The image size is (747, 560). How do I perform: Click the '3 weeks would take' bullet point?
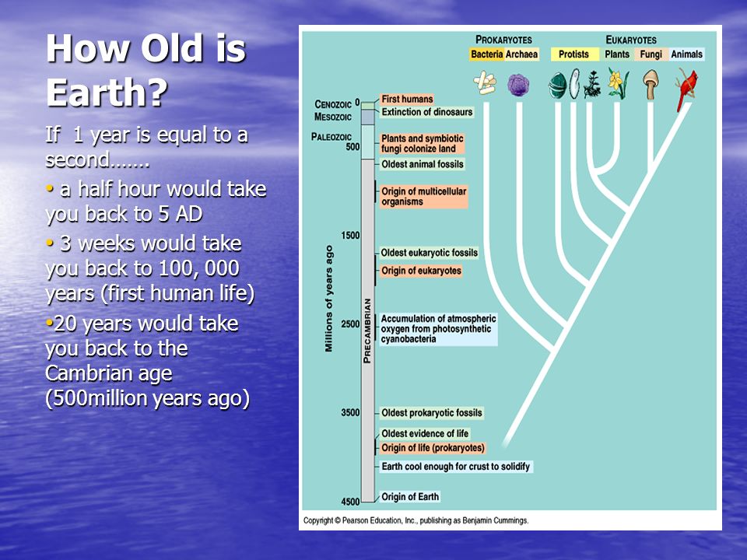coord(150,268)
